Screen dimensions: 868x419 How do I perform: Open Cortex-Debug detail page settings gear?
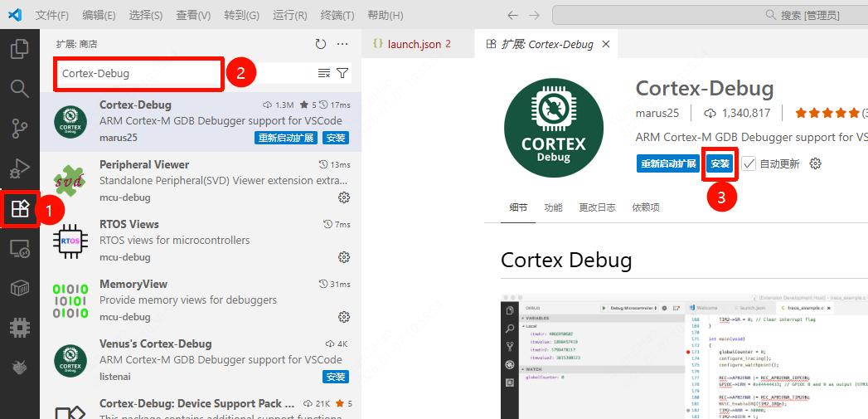pos(815,163)
